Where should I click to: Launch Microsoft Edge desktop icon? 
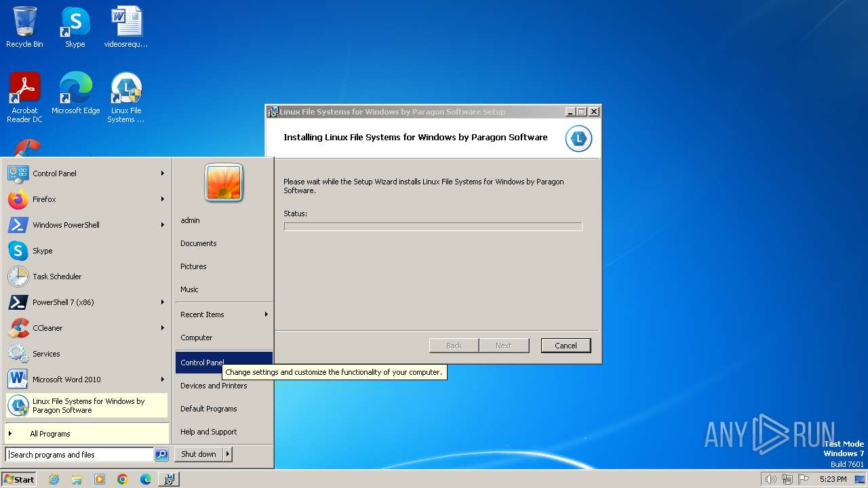[75, 94]
